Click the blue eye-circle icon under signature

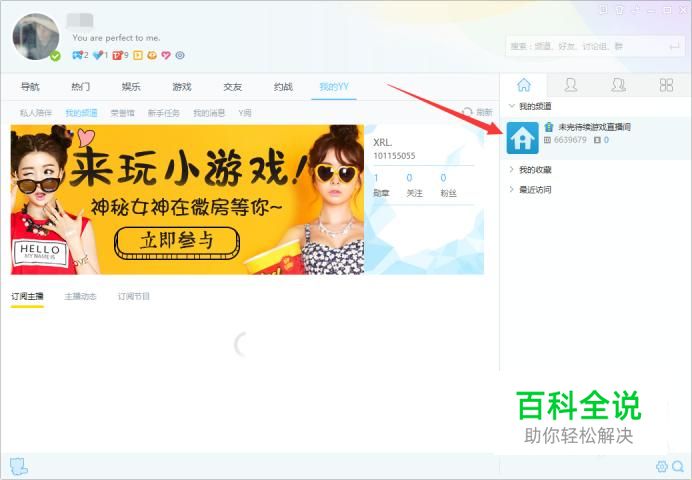coord(180,55)
